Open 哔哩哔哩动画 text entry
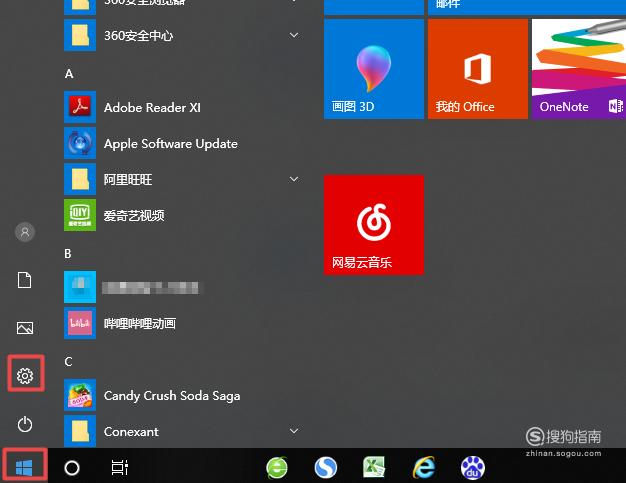 coord(140,323)
